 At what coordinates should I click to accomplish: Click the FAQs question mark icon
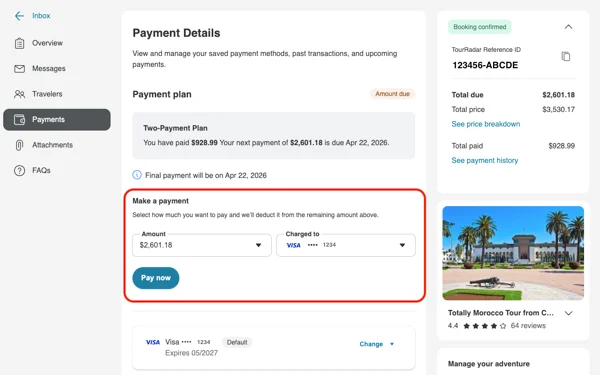(20, 171)
